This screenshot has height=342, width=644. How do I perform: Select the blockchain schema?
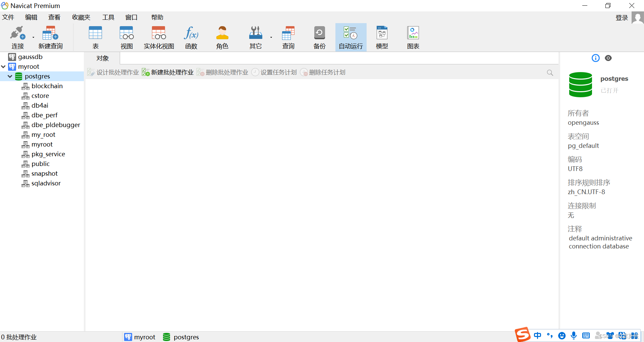47,86
